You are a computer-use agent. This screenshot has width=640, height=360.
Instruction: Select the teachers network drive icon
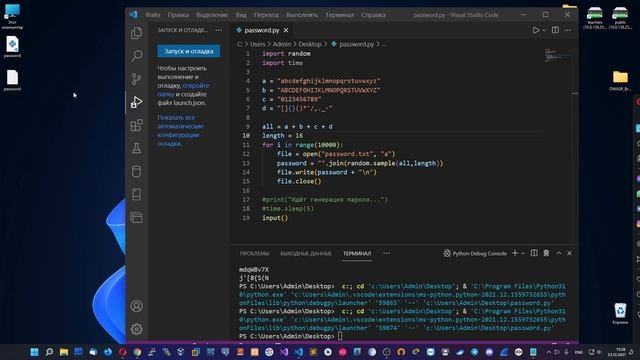[x=595, y=18]
